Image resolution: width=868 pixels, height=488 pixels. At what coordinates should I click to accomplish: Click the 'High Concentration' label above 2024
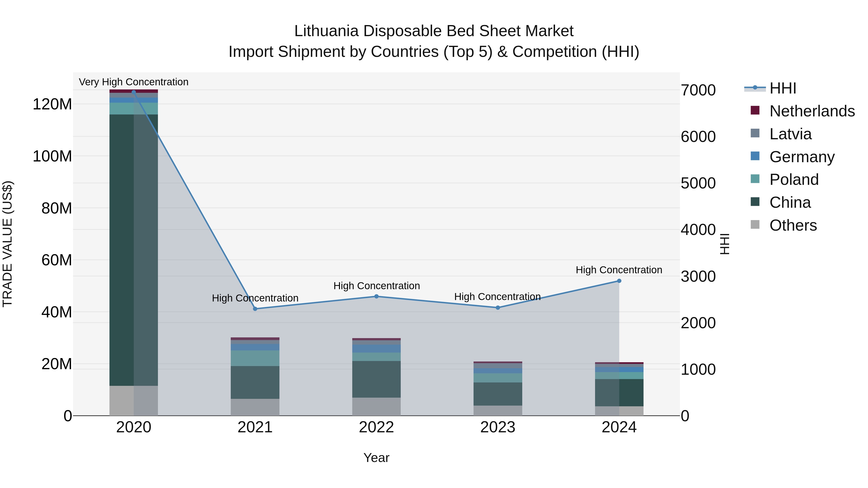[619, 270]
